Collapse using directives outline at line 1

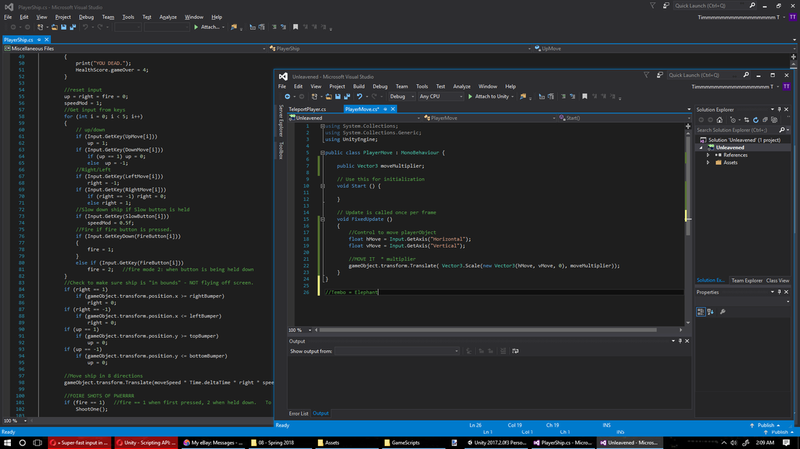[x=322, y=126]
